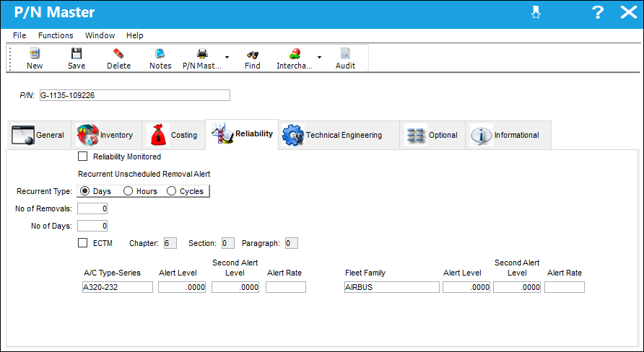The image size is (644, 352).
Task: Open help question mark in title bar
Action: tap(598, 12)
